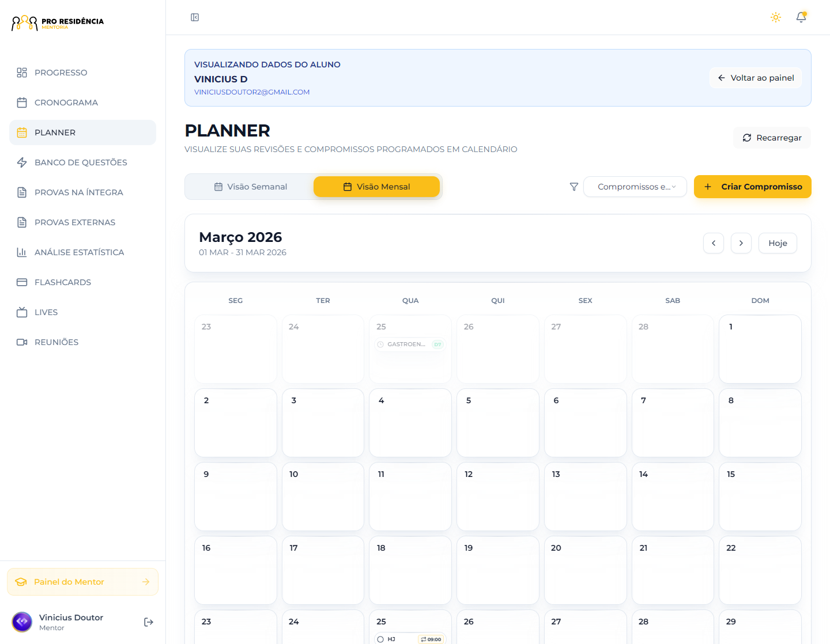This screenshot has height=644, width=830.
Task: Click the Flashcards card icon
Action: point(22,282)
